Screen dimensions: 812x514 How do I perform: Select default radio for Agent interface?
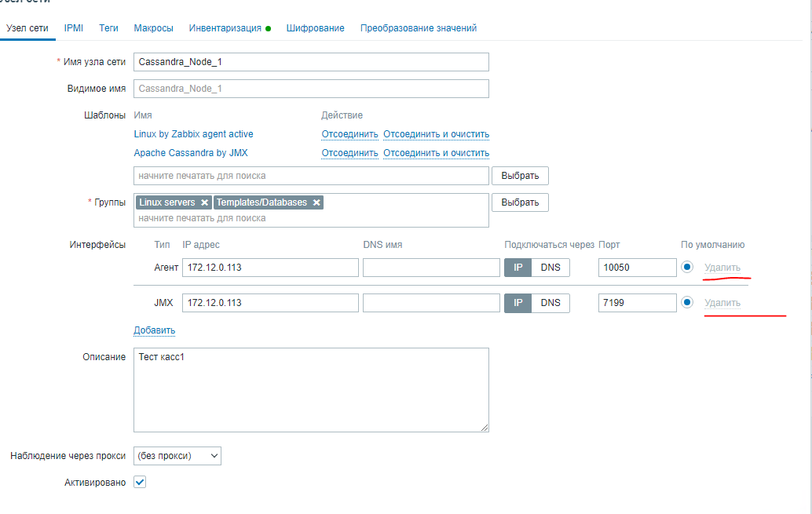click(687, 267)
